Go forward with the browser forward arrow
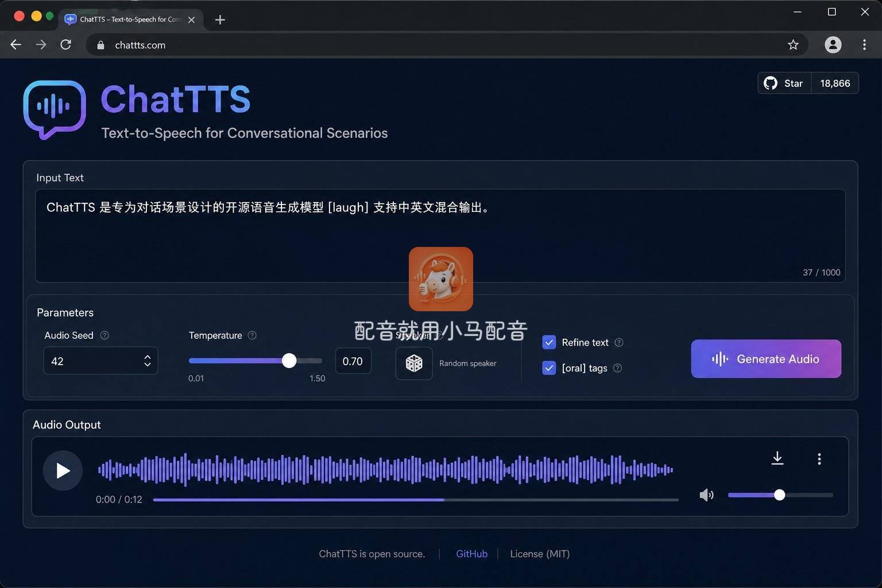Screen dimensions: 882x588 [x=41, y=45]
